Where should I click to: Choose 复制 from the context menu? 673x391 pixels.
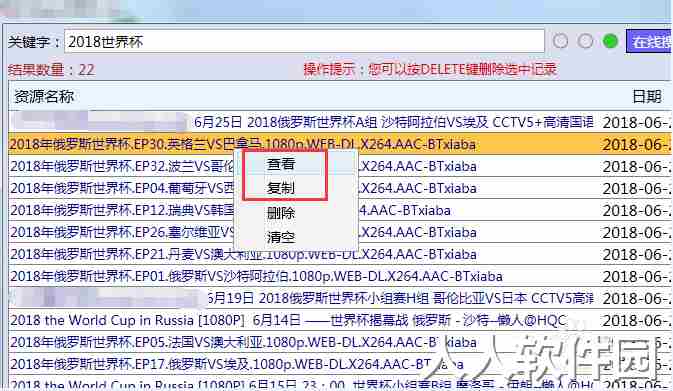tap(281, 188)
